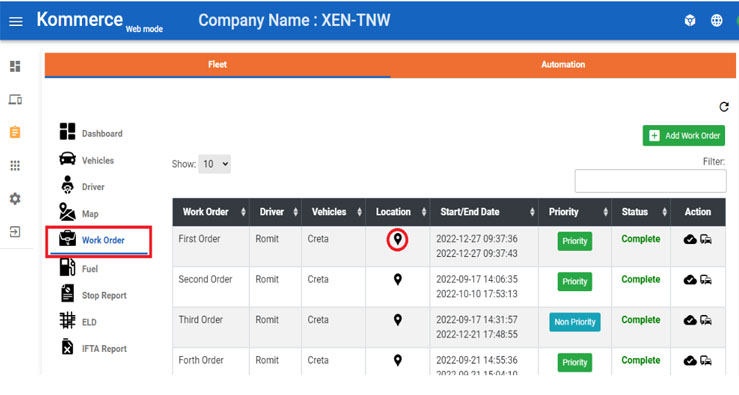Click the Priority badge for First Order
The height and width of the screenshot is (395, 739).
[x=575, y=241]
